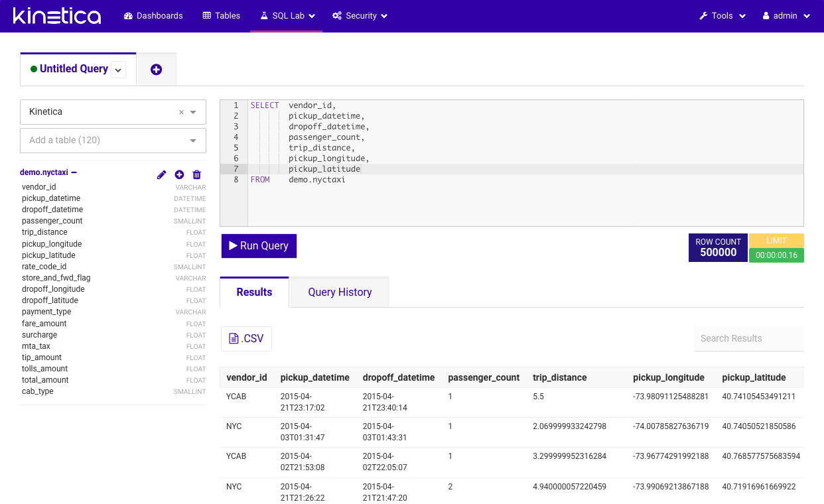This screenshot has width=824, height=504.
Task: Expand the Add a table (120) dropdown
Action: [x=193, y=141]
